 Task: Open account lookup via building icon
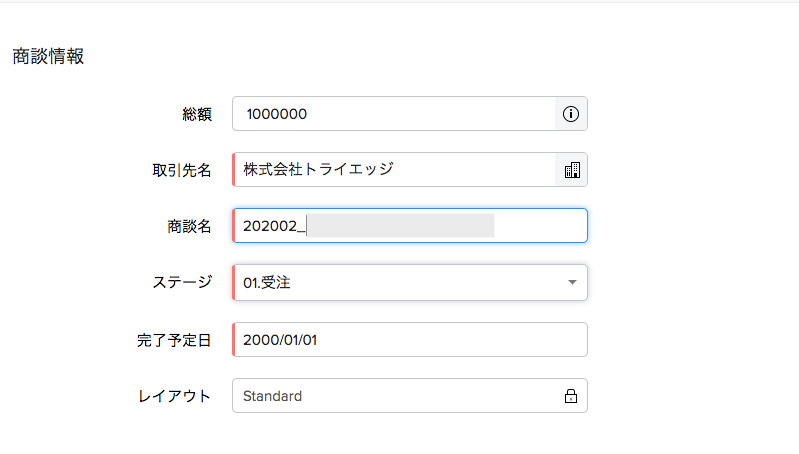tap(572, 170)
